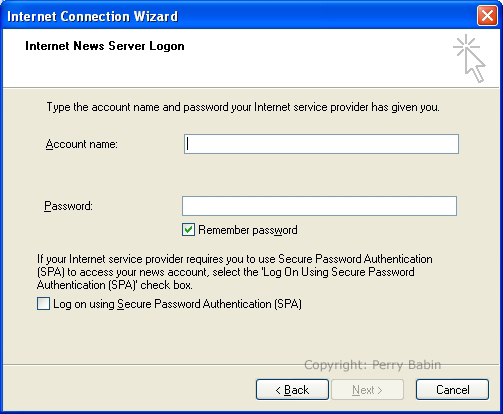
Task: Click the wizard cursor icon in header
Action: tap(469, 58)
